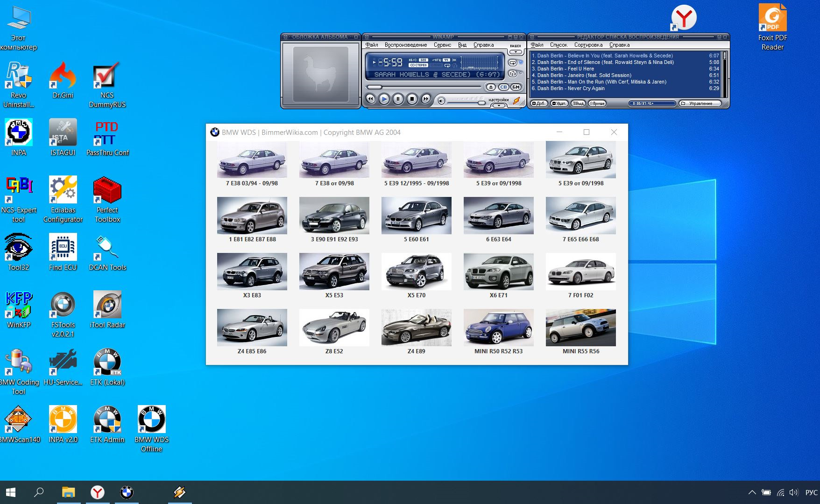
Task: Expand the Winamp настройки drawer arrow
Action: point(499,105)
